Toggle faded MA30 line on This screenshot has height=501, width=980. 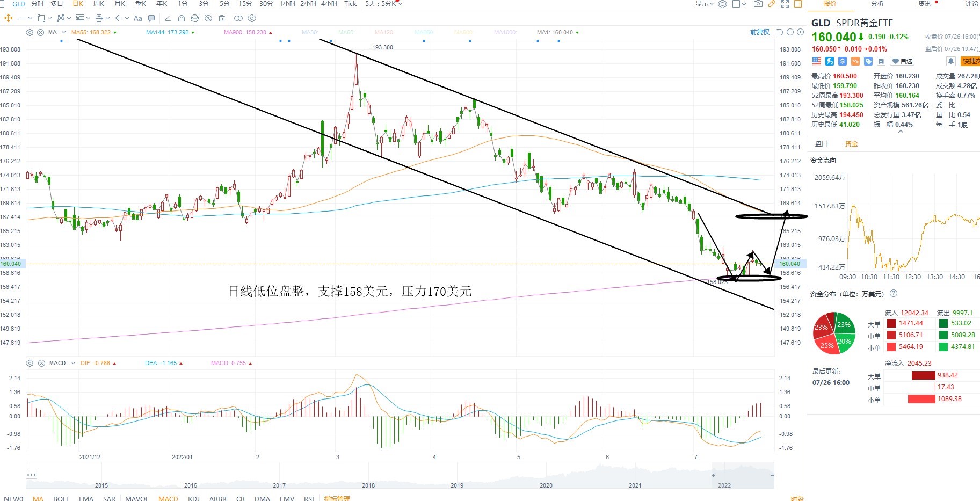[x=310, y=32]
